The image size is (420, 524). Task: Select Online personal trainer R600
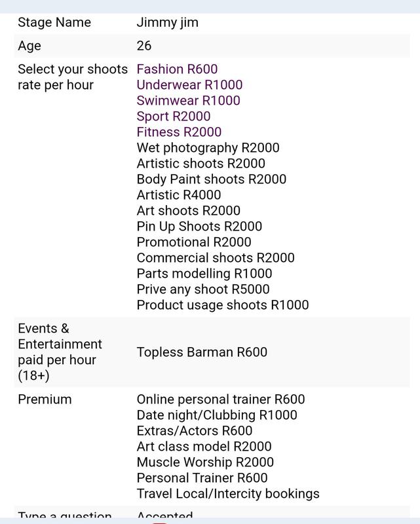pyautogui.click(x=221, y=400)
